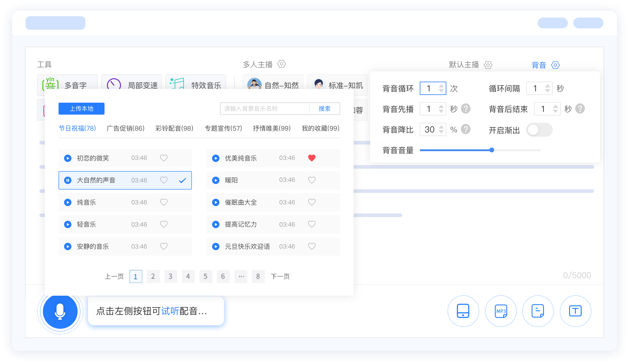The image size is (629, 364).
Task: Pause the 大自然的声音 track
Action: click(68, 180)
